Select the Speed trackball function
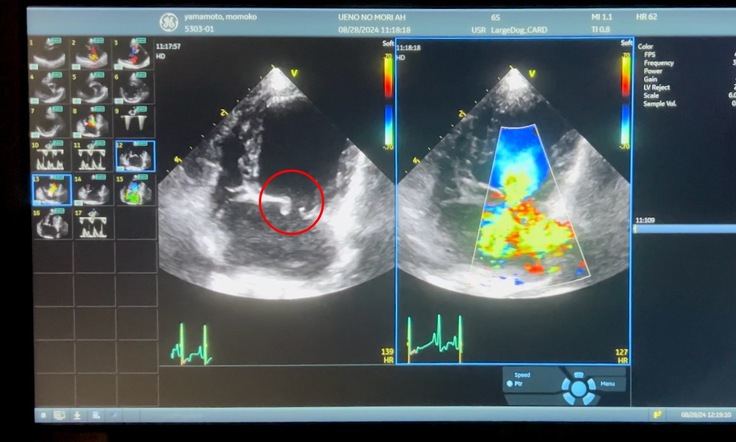Image resolution: width=736 pixels, height=442 pixels. tap(522, 374)
